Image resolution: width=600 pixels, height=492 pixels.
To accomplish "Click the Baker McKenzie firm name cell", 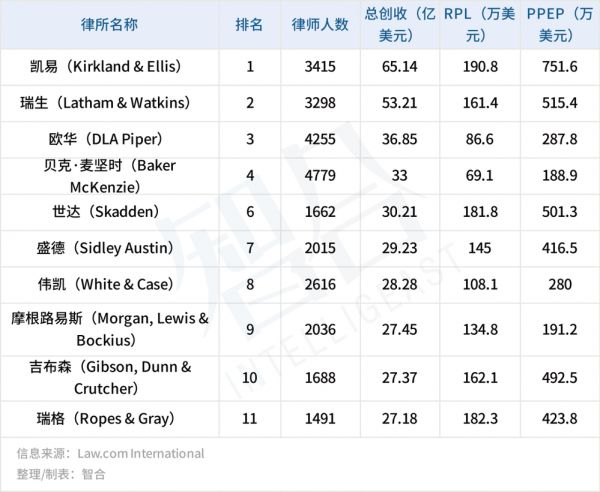I will (x=110, y=175).
